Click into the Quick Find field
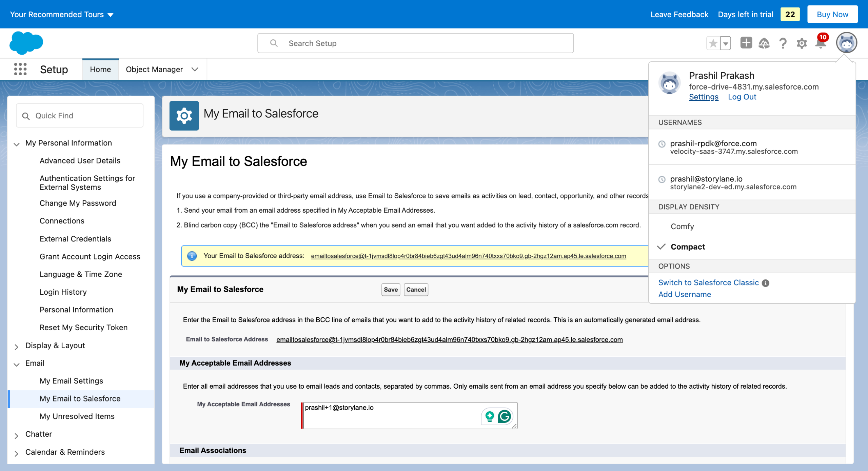868x471 pixels. tap(80, 116)
